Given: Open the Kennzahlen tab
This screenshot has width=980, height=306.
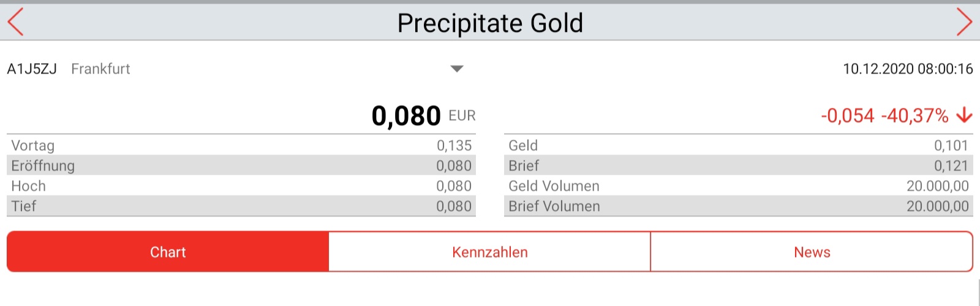Looking at the screenshot, I should coord(489,252).
